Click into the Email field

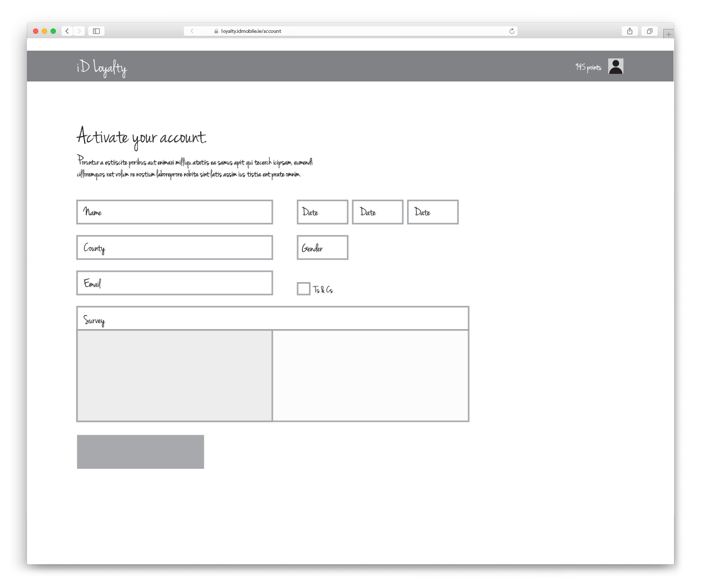pos(175,283)
